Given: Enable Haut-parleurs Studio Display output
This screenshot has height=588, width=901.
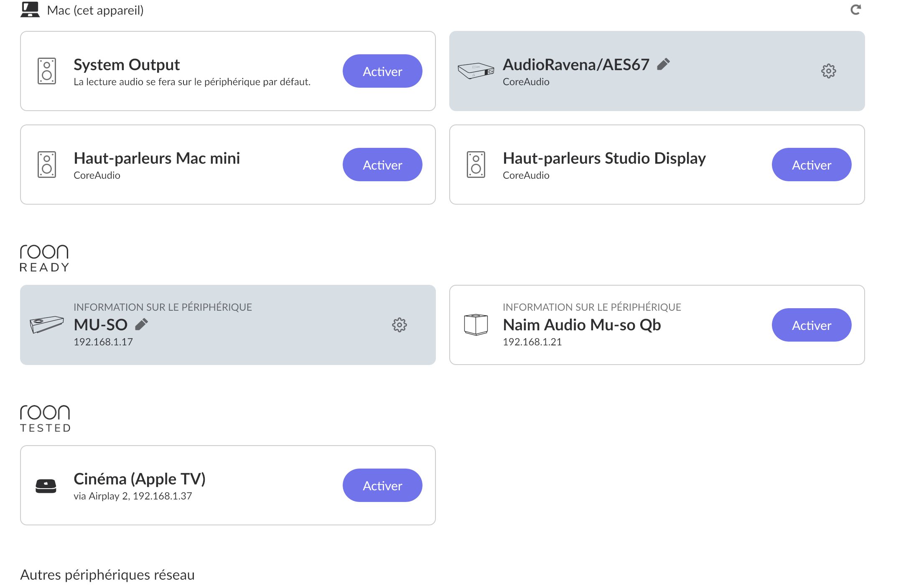Looking at the screenshot, I should click(x=811, y=165).
